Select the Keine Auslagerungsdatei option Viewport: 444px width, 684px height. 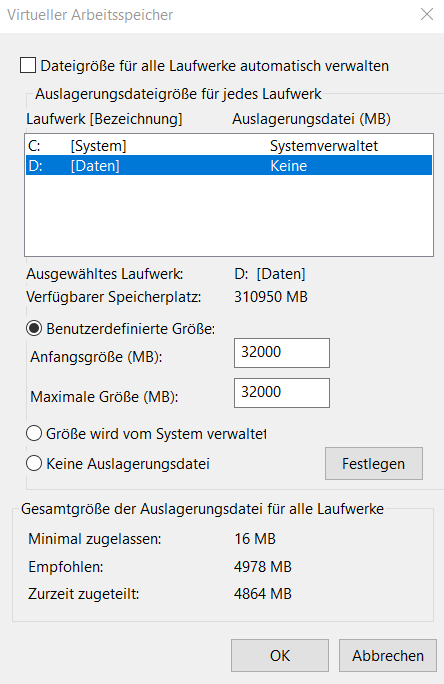34,463
